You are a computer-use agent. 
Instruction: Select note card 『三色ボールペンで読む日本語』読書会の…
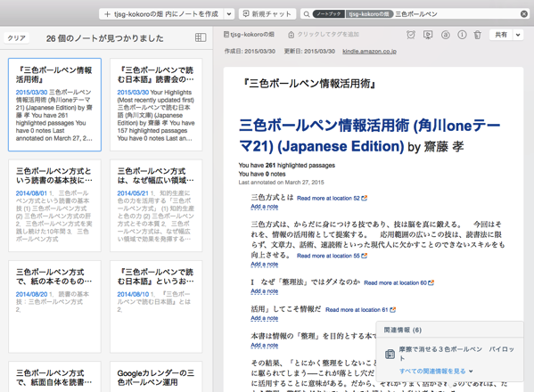pos(156,104)
